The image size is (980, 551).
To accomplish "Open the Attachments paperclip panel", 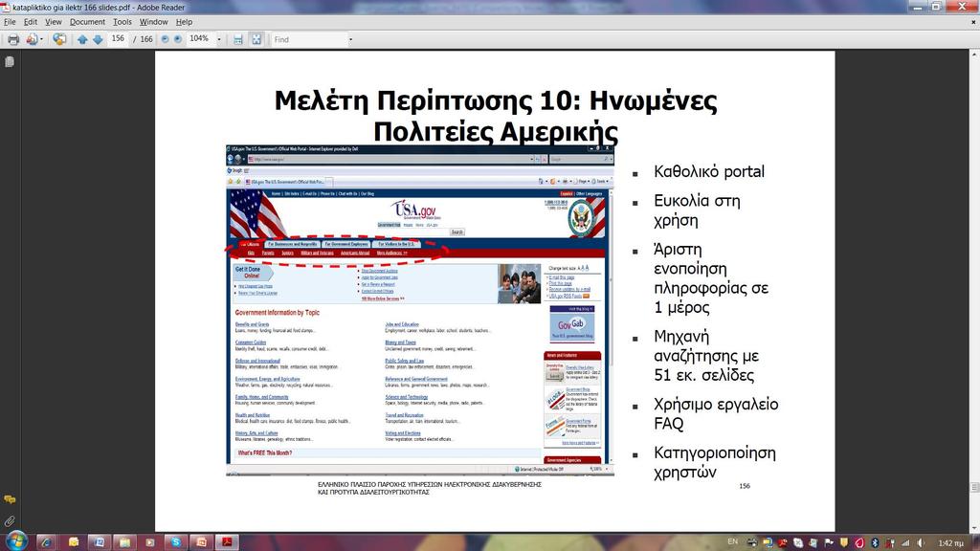I will click(x=10, y=521).
